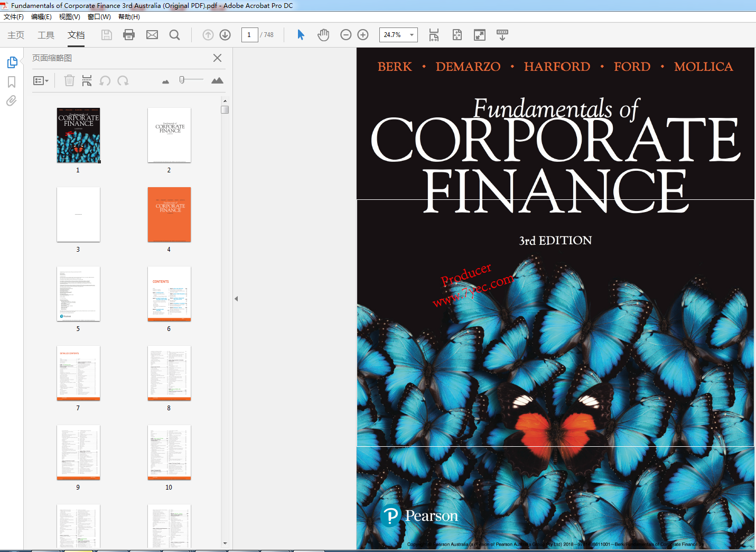The width and height of the screenshot is (756, 552).
Task: Reduce thumbnail size small mountain icon
Action: [165, 81]
